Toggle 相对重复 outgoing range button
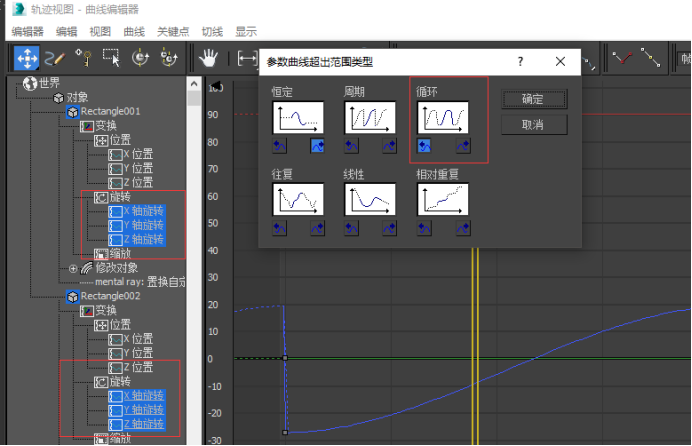This screenshot has height=446, width=692. click(x=463, y=228)
